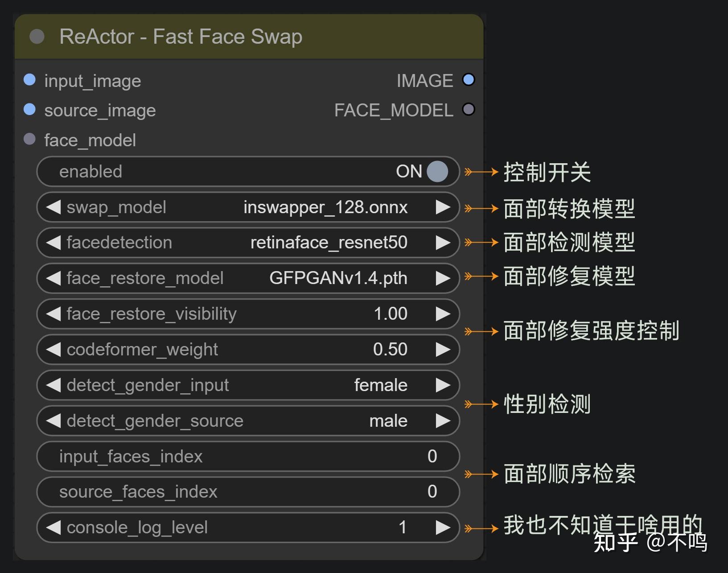Viewport: 728px width, 573px height.
Task: Click the input_faces_index value field
Action: 248,456
